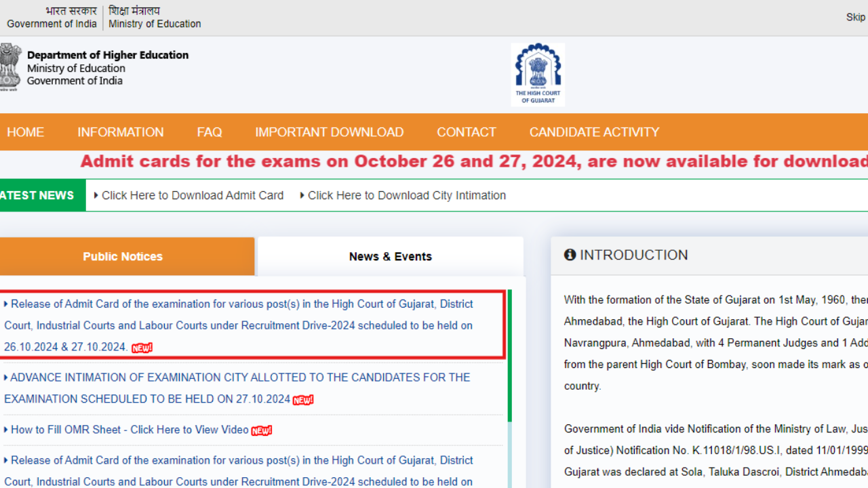The width and height of the screenshot is (868, 488).
Task: Click the NEW! icon on advance intimation notice
Action: click(x=302, y=400)
